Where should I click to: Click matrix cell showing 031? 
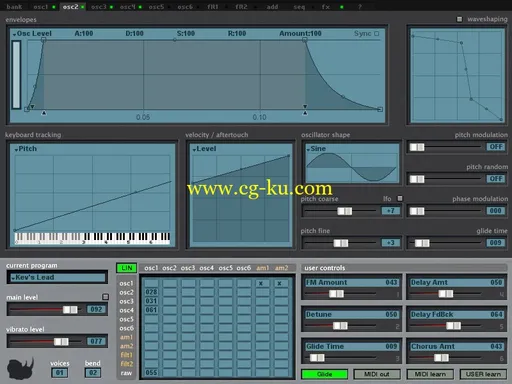[151, 301]
